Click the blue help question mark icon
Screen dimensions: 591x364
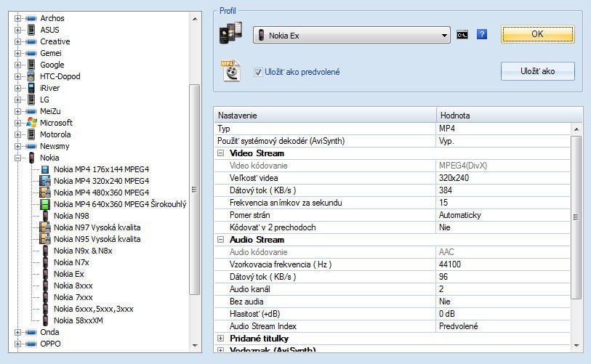click(x=481, y=34)
